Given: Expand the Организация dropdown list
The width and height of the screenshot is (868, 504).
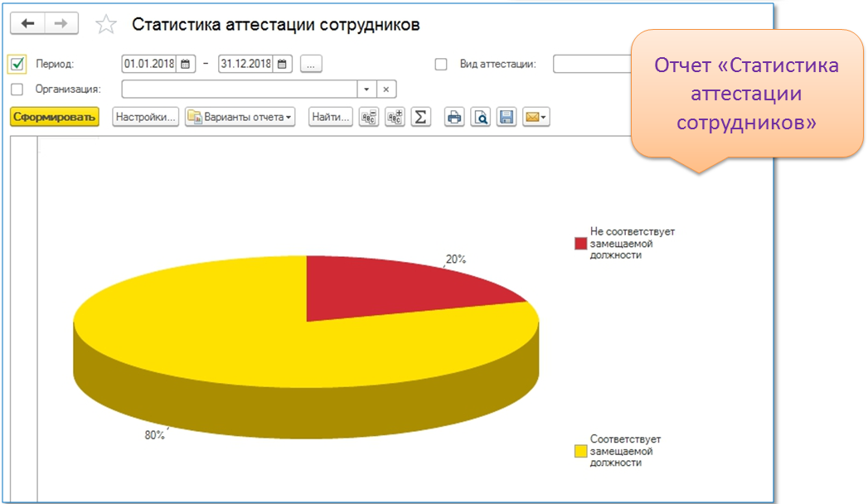Looking at the screenshot, I should tap(367, 90).
